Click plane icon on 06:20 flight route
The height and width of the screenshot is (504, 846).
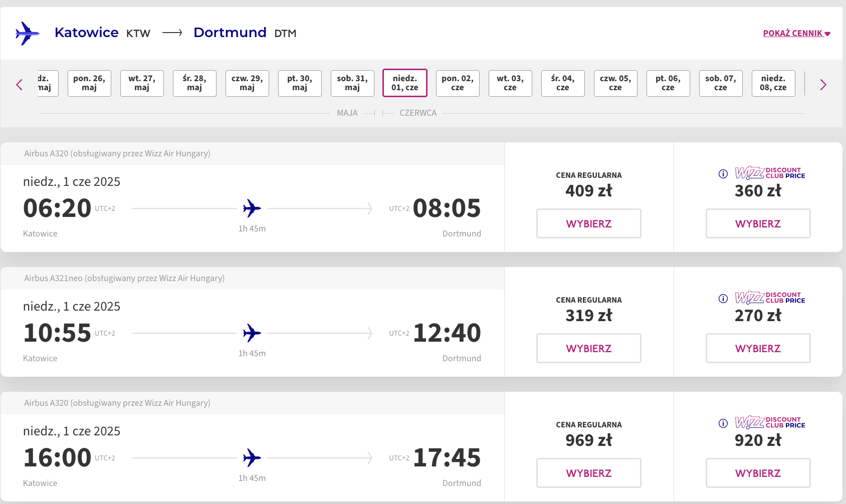pyautogui.click(x=252, y=208)
